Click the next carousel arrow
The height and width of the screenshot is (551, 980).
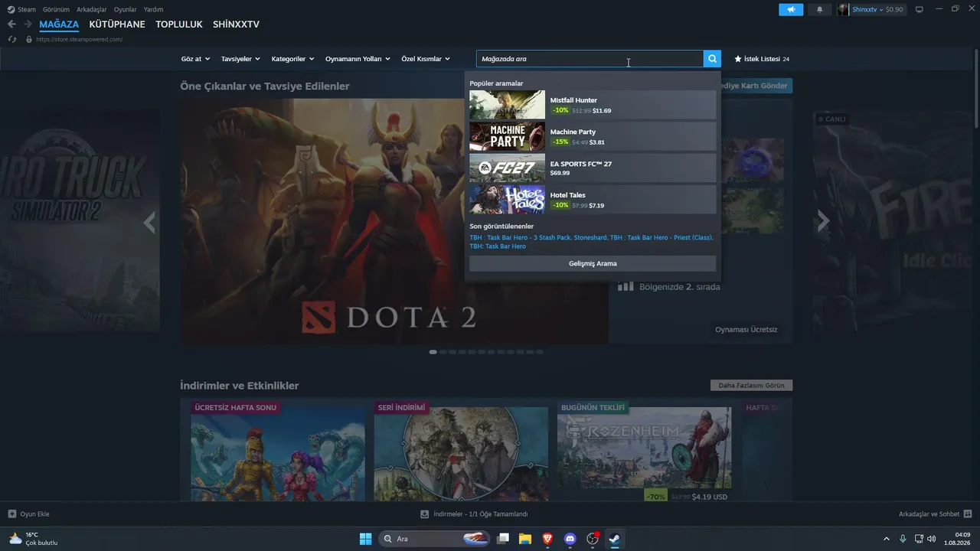[x=823, y=222]
